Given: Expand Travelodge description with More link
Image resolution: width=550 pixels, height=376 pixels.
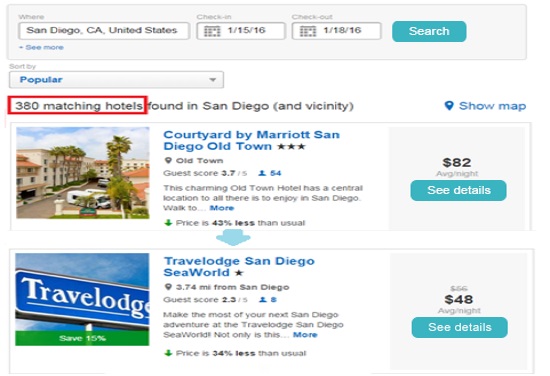Looking at the screenshot, I should click(x=305, y=335).
